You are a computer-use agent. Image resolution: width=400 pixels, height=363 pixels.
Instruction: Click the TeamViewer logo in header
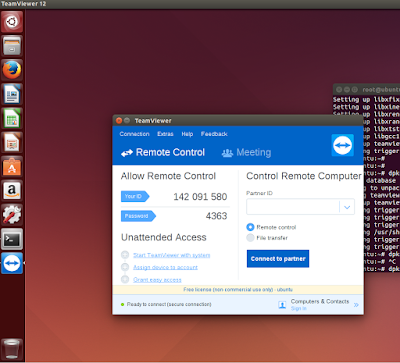[342, 145]
